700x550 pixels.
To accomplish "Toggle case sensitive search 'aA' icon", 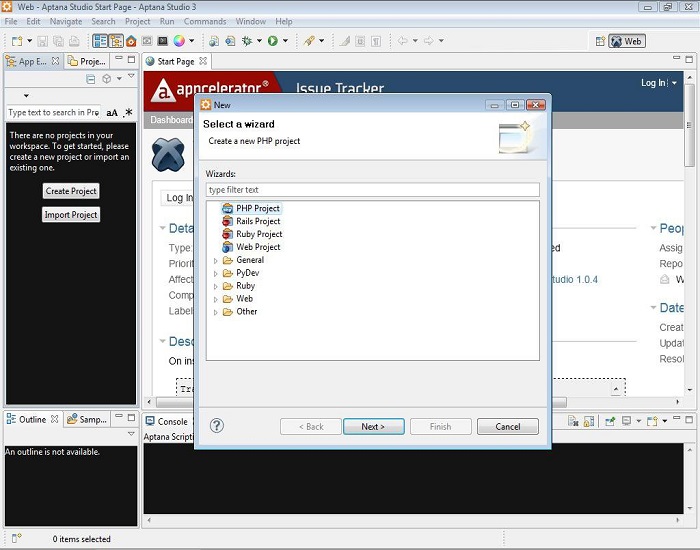I will (x=112, y=113).
